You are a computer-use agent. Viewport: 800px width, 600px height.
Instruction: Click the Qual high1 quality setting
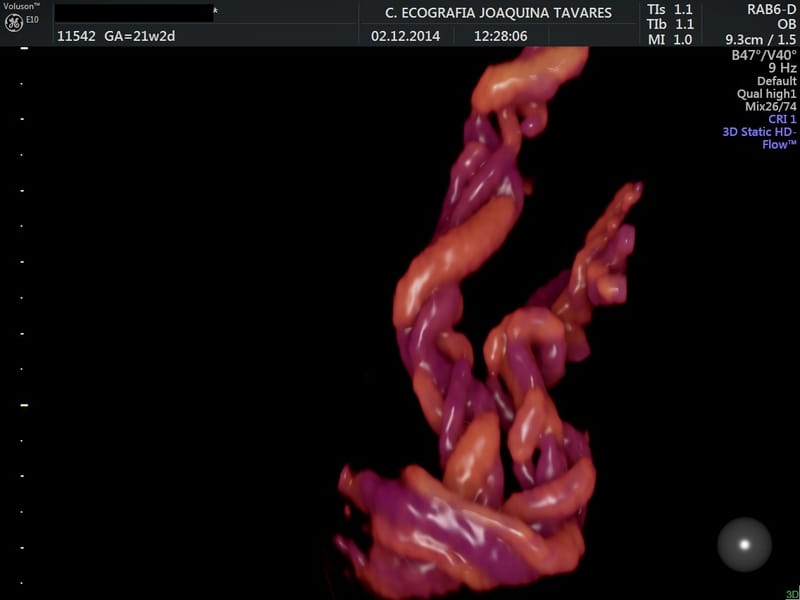[x=767, y=94]
